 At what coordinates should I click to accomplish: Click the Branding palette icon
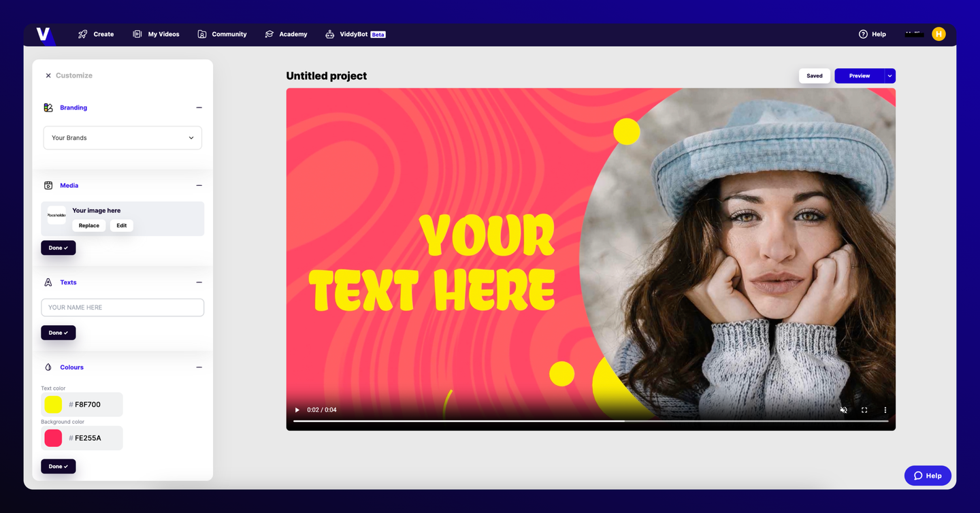point(48,107)
